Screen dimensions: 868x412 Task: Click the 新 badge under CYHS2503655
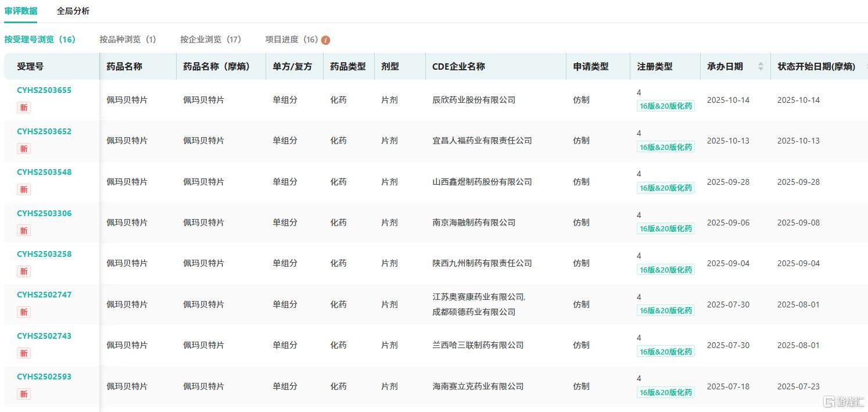pos(24,108)
